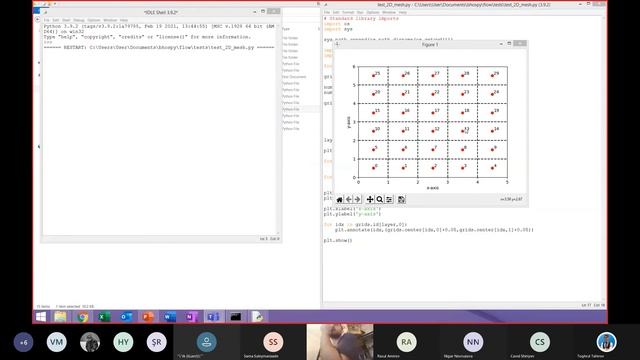Select the Pan axes tool in Figure 1
The height and width of the screenshot is (360, 640).
pos(370,199)
